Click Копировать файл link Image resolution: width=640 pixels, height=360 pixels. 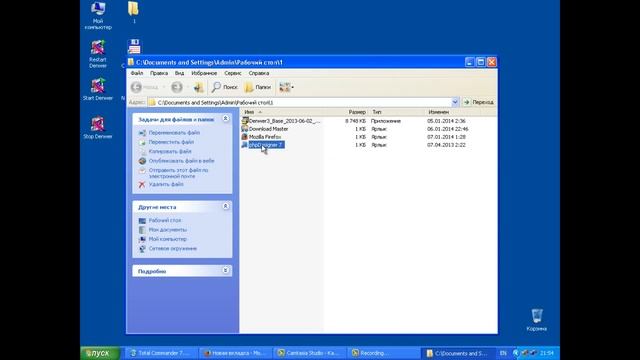[x=170, y=151]
